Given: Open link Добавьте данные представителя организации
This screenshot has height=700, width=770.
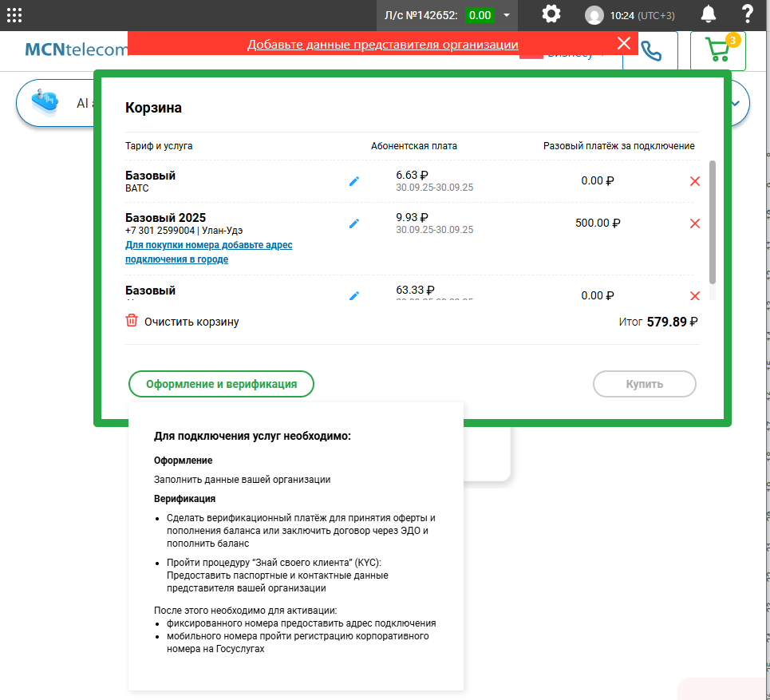Looking at the screenshot, I should (382, 45).
